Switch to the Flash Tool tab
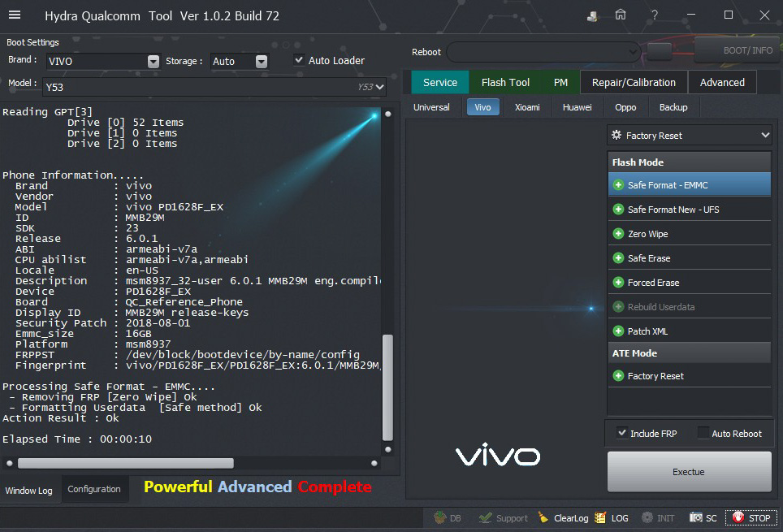Viewport: 783px width, 532px height. (505, 82)
